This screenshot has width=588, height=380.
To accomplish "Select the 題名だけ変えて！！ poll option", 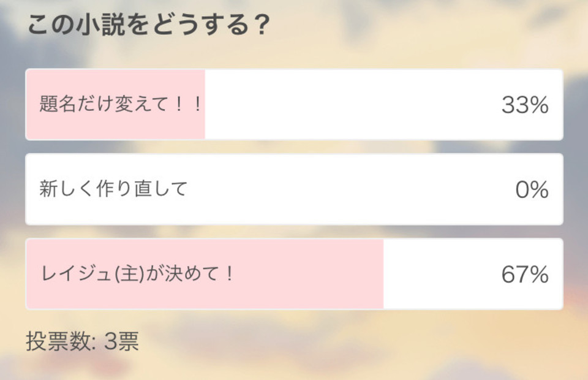I will 295,104.
